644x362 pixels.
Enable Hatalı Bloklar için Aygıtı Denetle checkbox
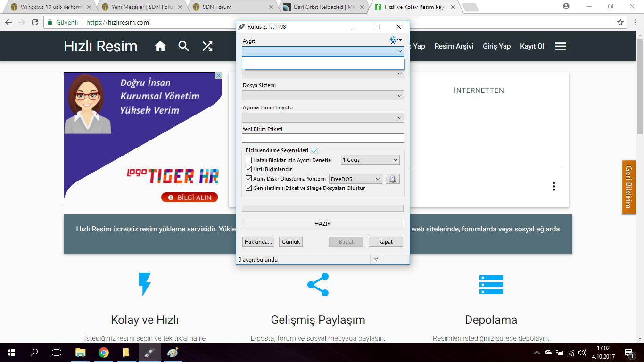[249, 160]
